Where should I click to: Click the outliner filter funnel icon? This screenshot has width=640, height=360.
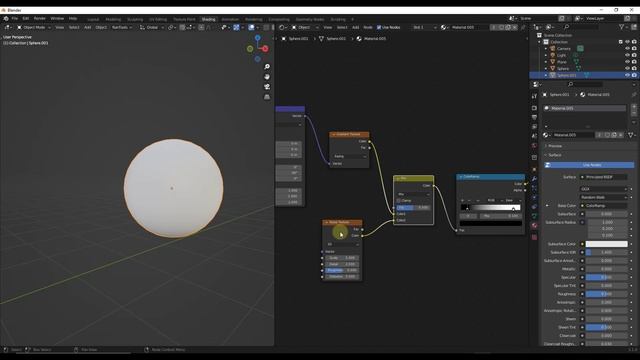pyautogui.click(x=622, y=27)
